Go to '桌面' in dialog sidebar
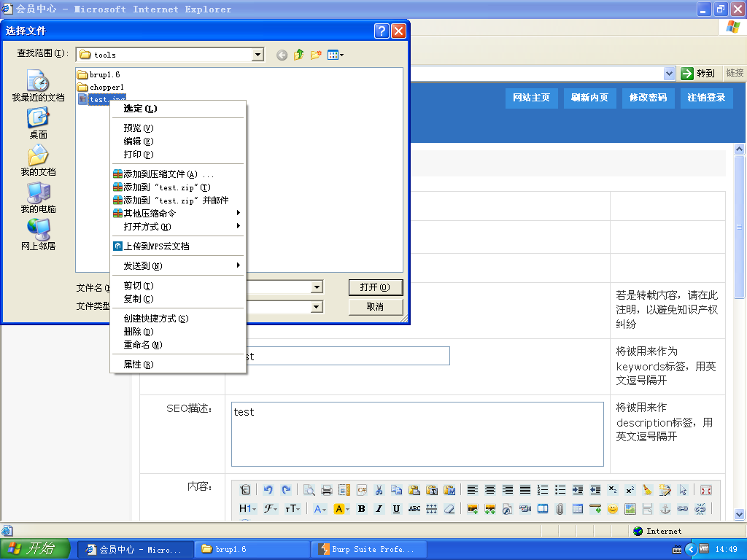This screenshot has width=747, height=560. [x=38, y=123]
